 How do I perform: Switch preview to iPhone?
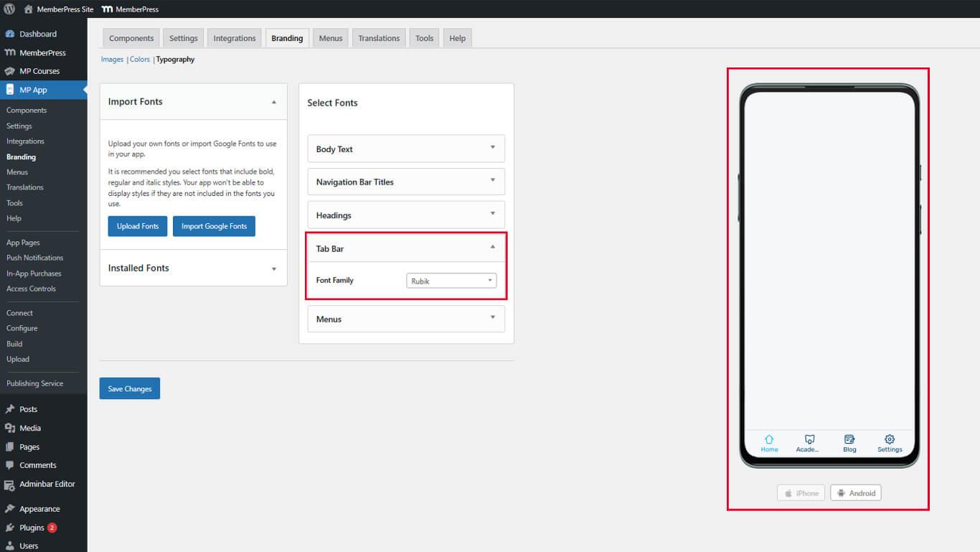pyautogui.click(x=801, y=493)
